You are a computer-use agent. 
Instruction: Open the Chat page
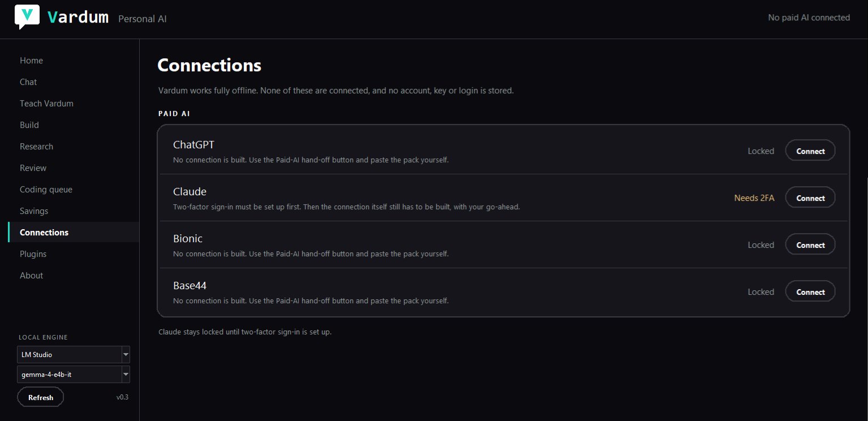click(x=28, y=82)
